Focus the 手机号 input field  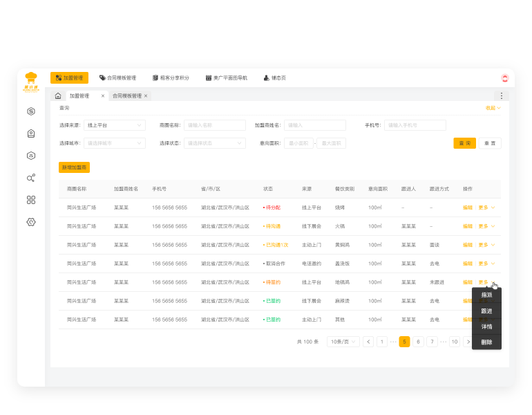415,125
